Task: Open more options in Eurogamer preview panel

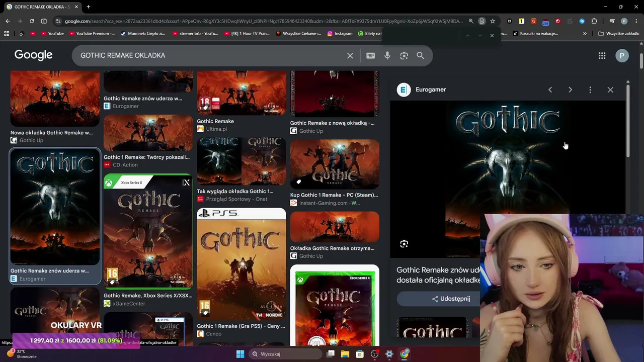Action: [x=590, y=89]
